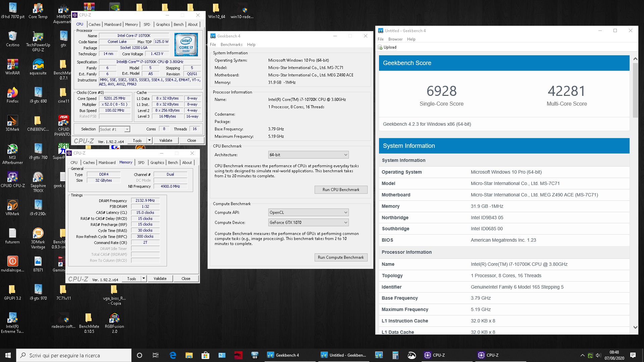The height and width of the screenshot is (362, 644).
Task: Open SPD tab in lower CPU-Z window
Action: 141,163
